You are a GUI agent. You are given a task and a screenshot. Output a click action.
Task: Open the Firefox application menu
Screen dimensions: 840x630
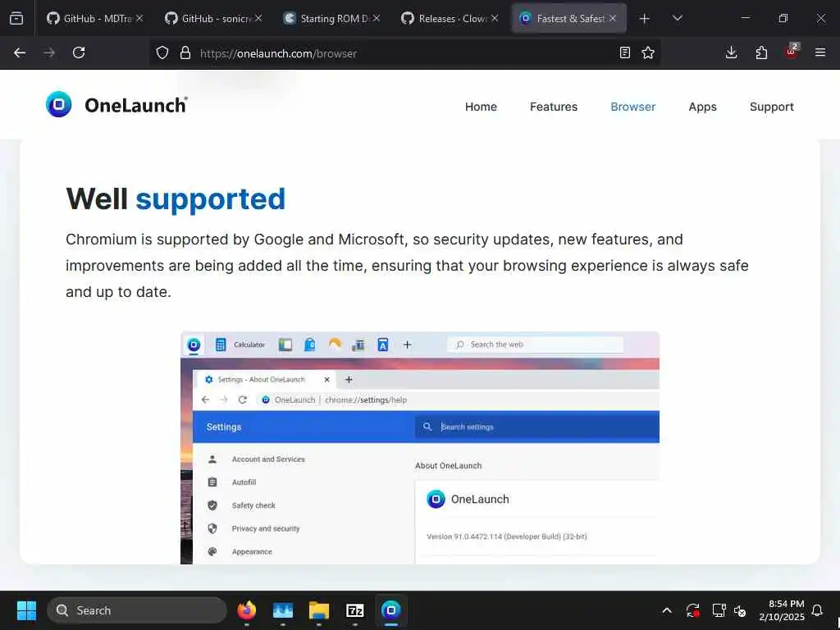pyautogui.click(x=820, y=52)
